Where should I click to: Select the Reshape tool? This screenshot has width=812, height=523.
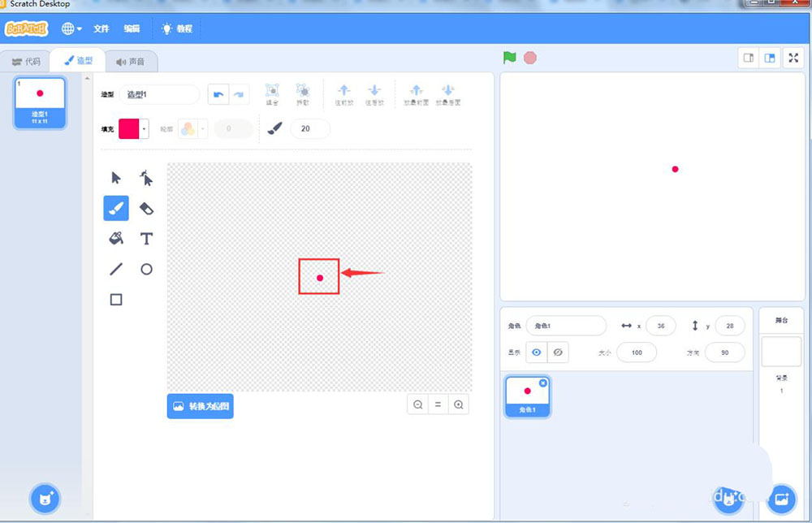pos(146,178)
